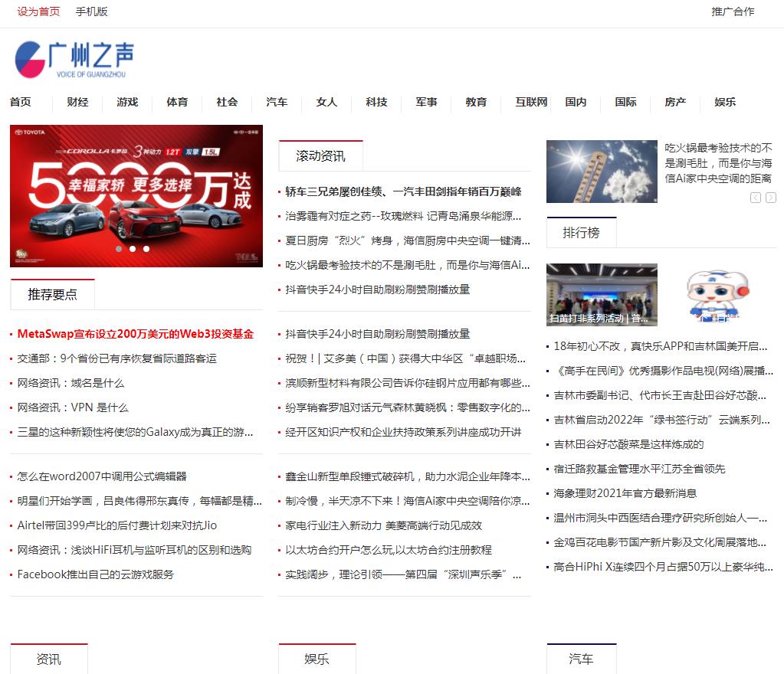The width and height of the screenshot is (784, 674).
Task: Open 金鸡百花电影节 article
Action: (x=660, y=542)
